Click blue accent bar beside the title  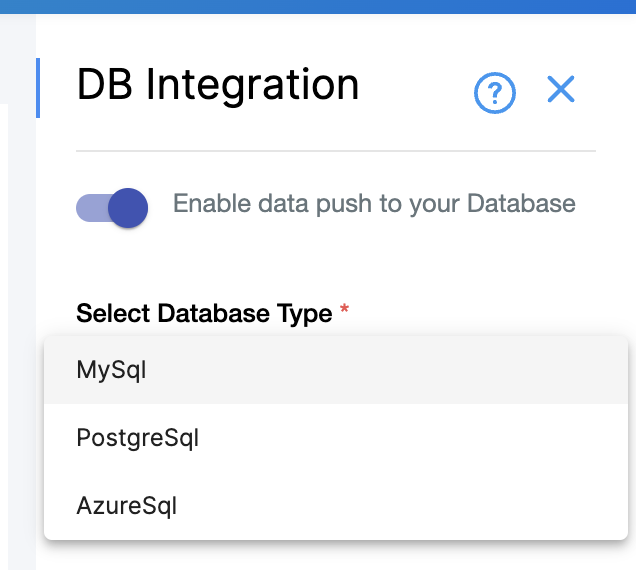click(x=38, y=88)
